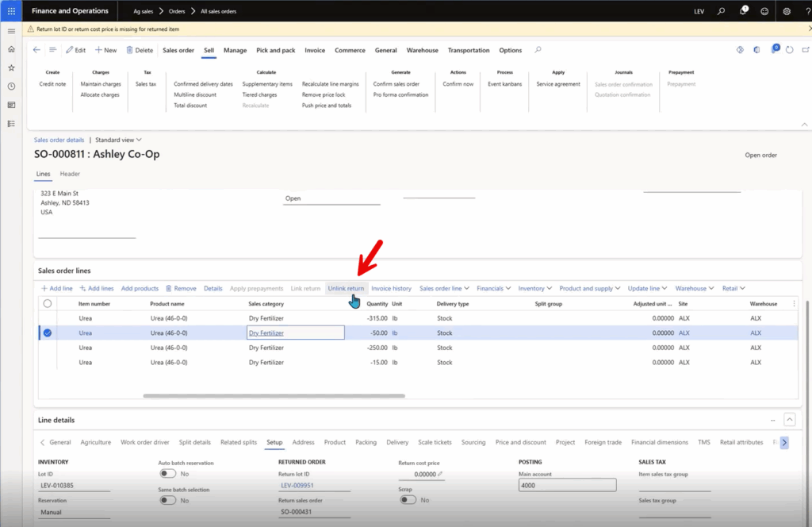Open Favorites star icon in sidebar
This screenshot has height=527, width=812.
coord(11,68)
